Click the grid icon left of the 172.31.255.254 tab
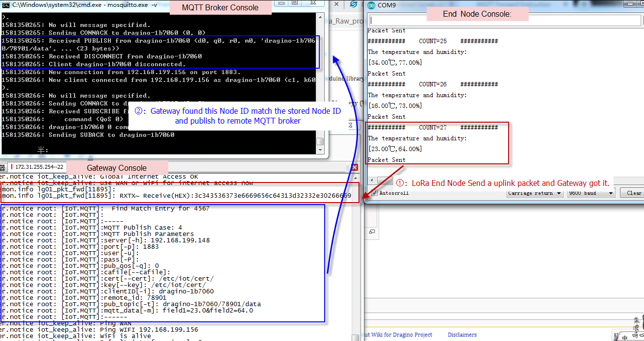 click(3, 167)
